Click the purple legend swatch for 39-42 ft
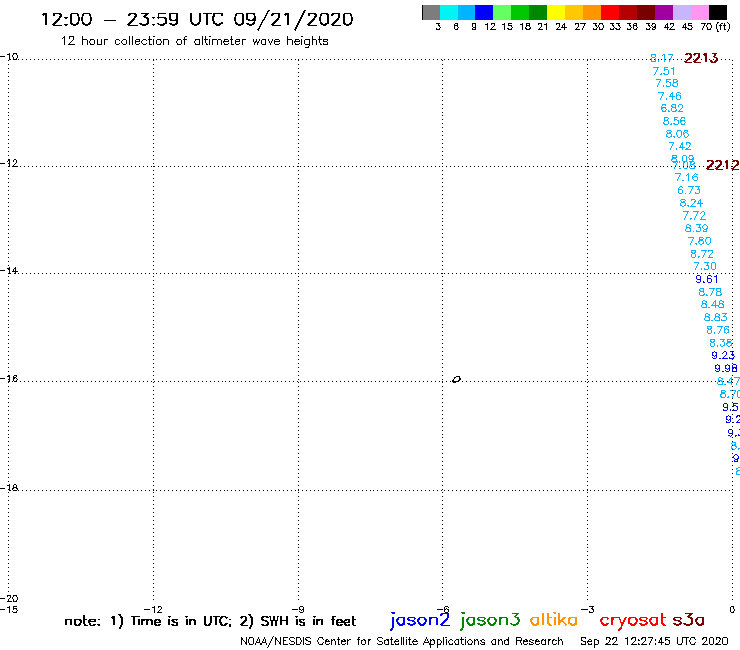 click(664, 12)
